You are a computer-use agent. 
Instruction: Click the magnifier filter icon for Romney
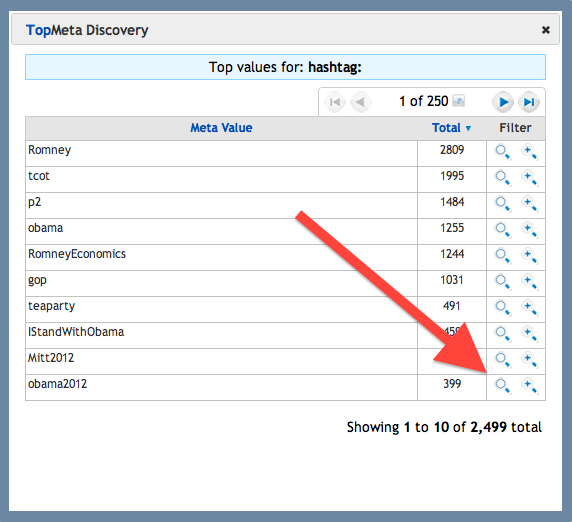point(503,152)
